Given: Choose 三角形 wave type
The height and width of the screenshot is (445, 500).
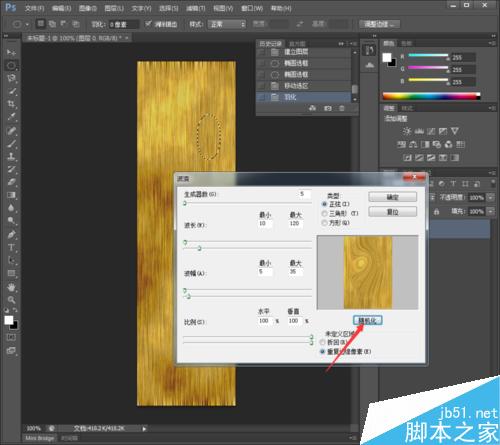Looking at the screenshot, I should click(x=324, y=213).
